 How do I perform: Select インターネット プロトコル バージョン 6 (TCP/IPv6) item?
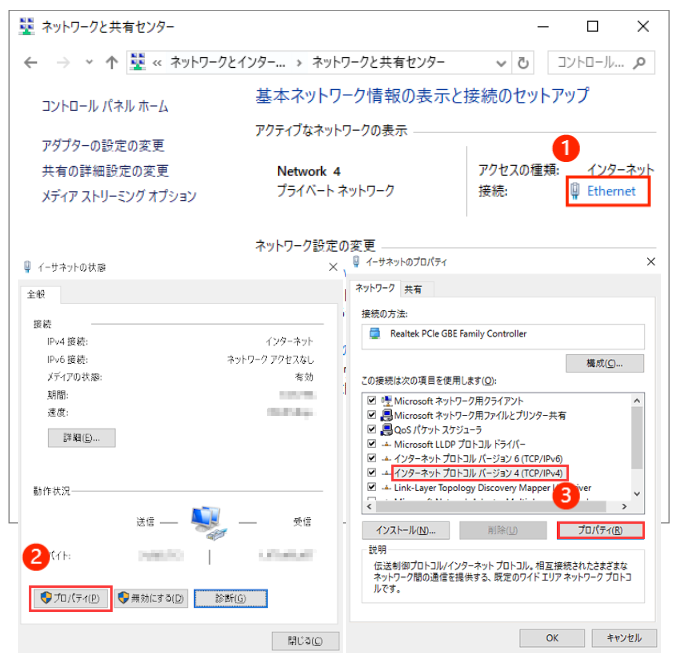tap(479, 458)
